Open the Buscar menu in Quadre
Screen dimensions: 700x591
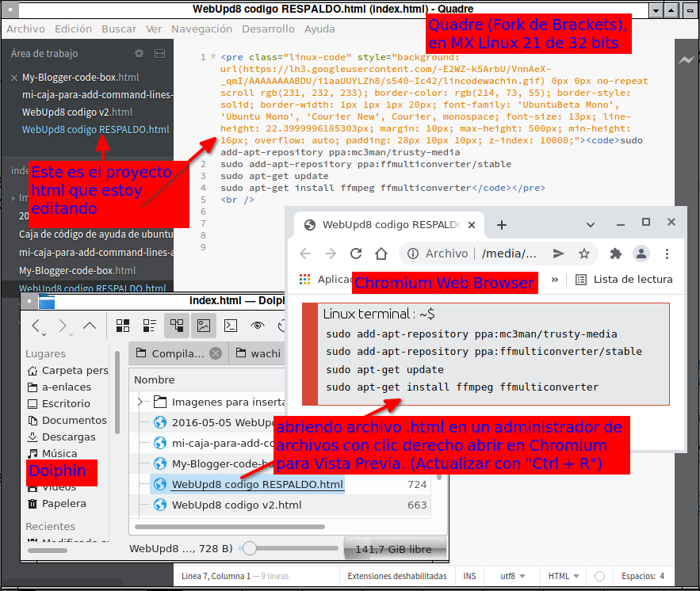coord(119,29)
